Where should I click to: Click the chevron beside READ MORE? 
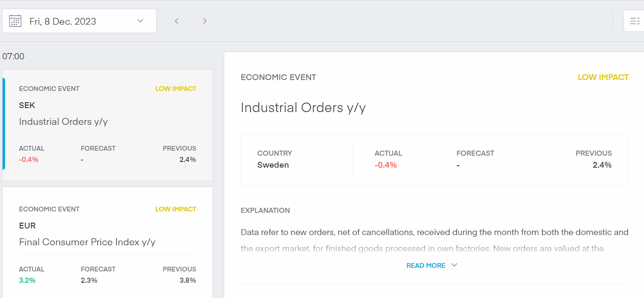pyautogui.click(x=454, y=265)
